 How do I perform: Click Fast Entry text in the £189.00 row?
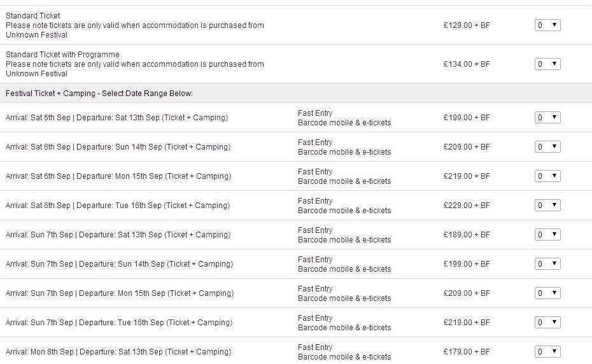pyautogui.click(x=315, y=230)
